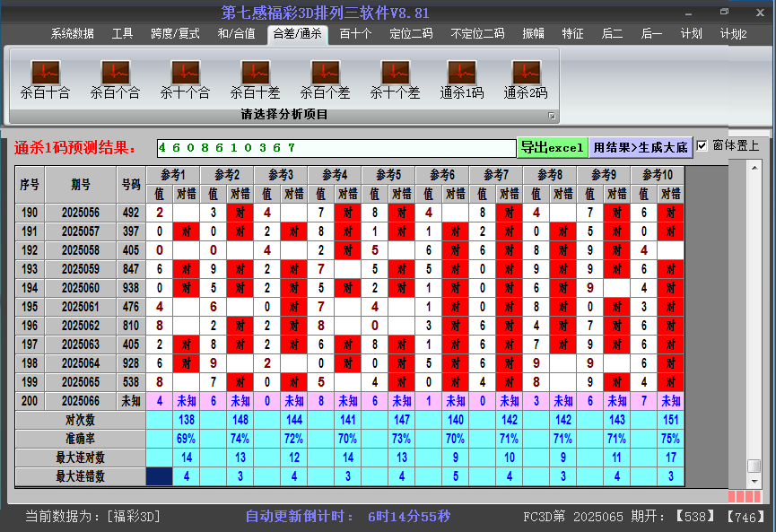Click the table scrollbar up arrow

pyautogui.click(x=754, y=168)
